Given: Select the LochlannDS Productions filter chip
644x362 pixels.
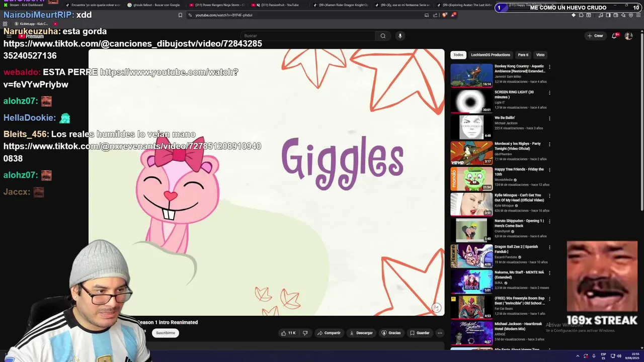Looking at the screenshot, I should 491,55.
